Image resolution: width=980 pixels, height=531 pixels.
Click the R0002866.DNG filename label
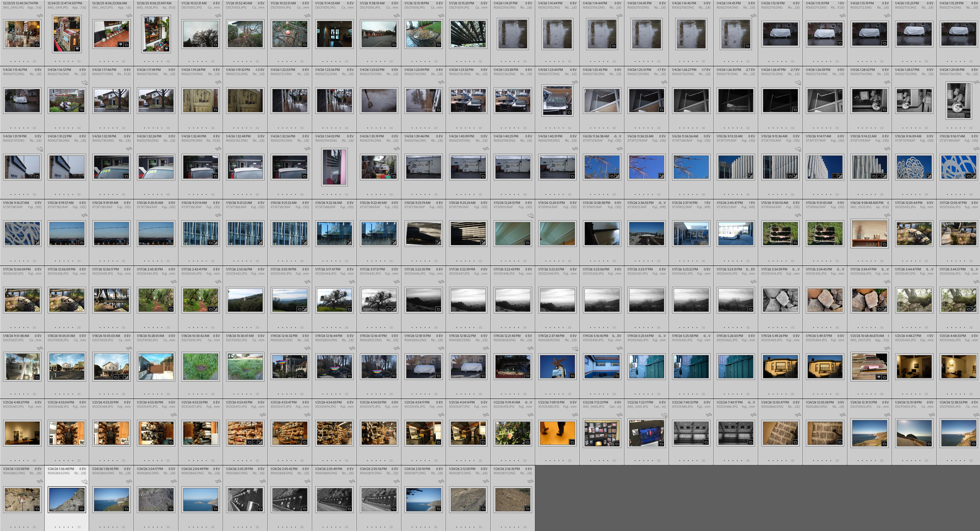[x=192, y=473]
